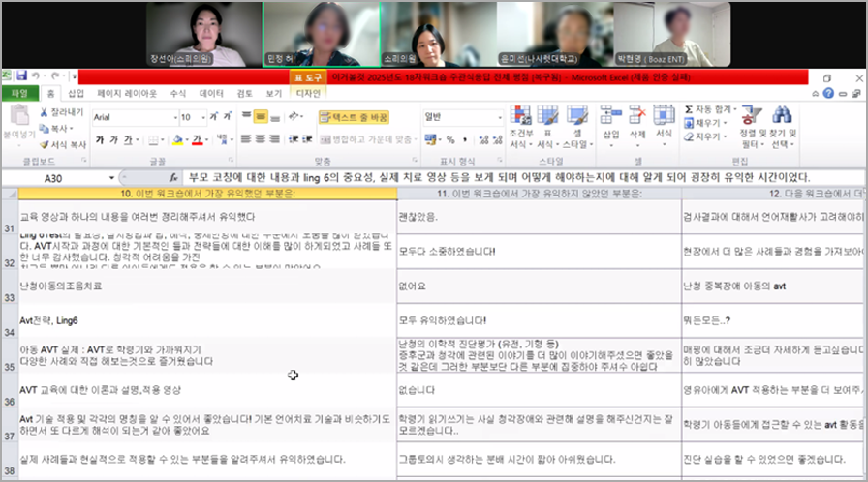Open the red font color swatch
Image resolution: width=868 pixels, height=482 pixels.
(x=197, y=139)
